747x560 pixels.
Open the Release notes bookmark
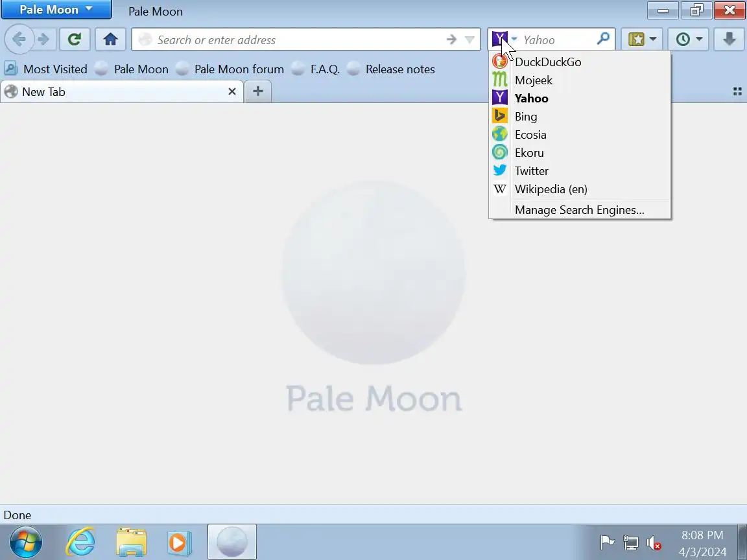(391, 69)
